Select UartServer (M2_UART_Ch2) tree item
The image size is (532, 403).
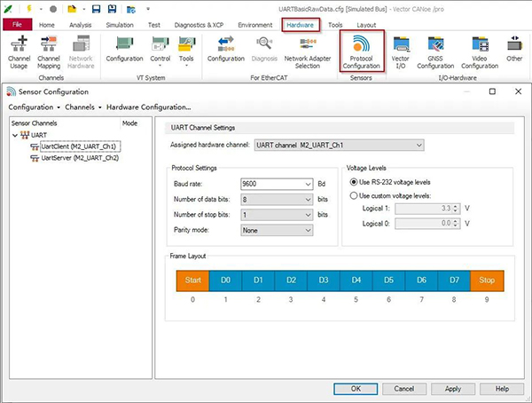coord(80,158)
